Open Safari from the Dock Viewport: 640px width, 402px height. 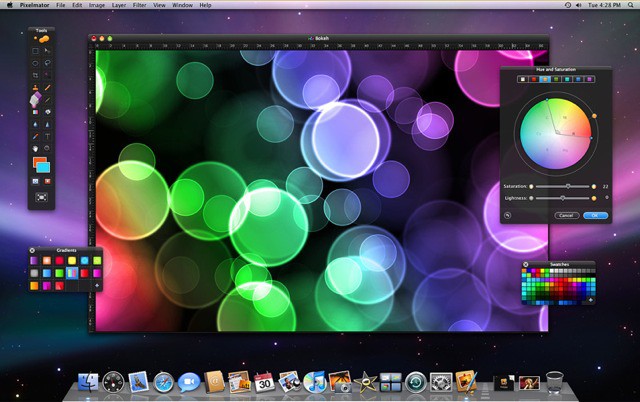point(163,381)
